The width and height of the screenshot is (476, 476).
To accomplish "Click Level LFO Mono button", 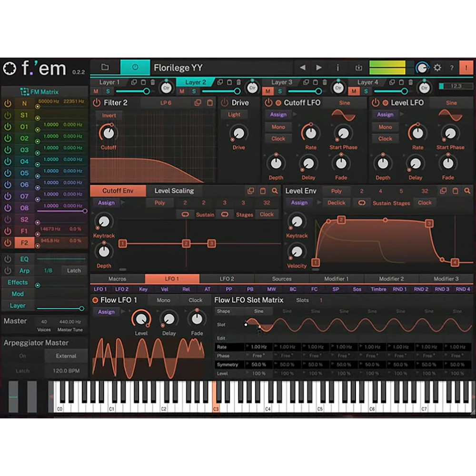I will pyautogui.click(x=385, y=127).
